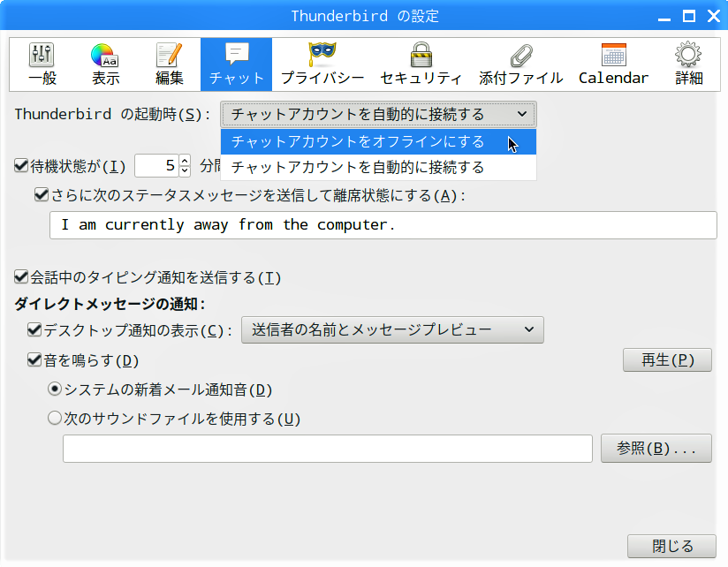Toggle デスクトップ通知の表示 checkbox
This screenshot has height=567, width=728.
click(x=34, y=330)
